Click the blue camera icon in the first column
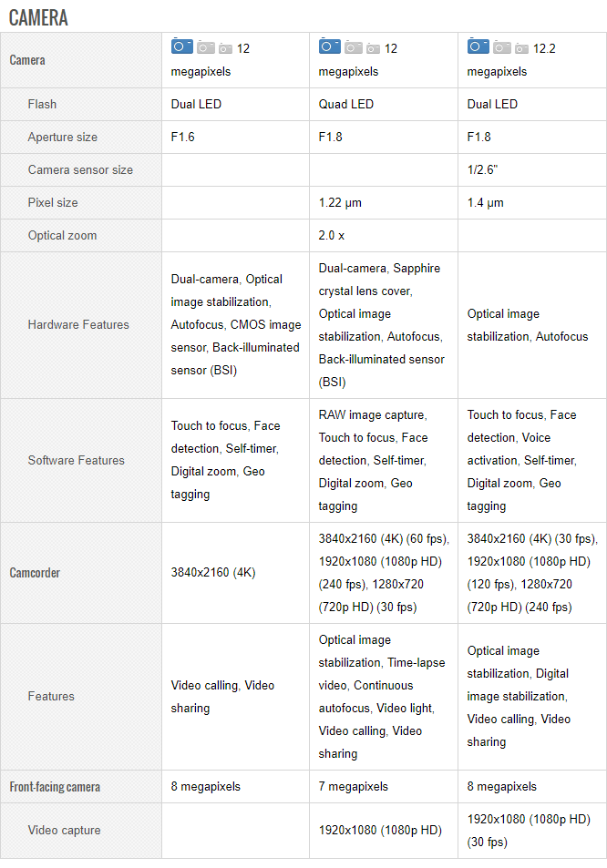Viewport: 607px width, 868px height. pyautogui.click(x=182, y=46)
